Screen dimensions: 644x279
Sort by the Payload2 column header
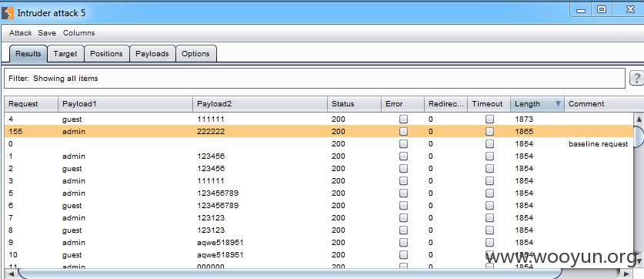coord(260,104)
